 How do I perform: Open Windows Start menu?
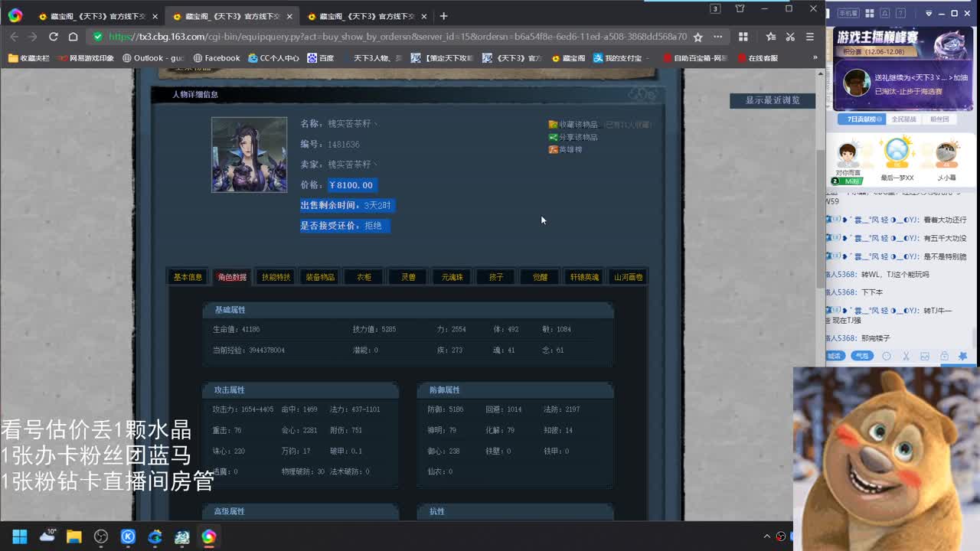click(20, 536)
